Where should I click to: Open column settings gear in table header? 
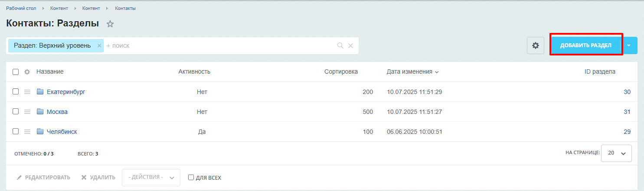[27, 72]
